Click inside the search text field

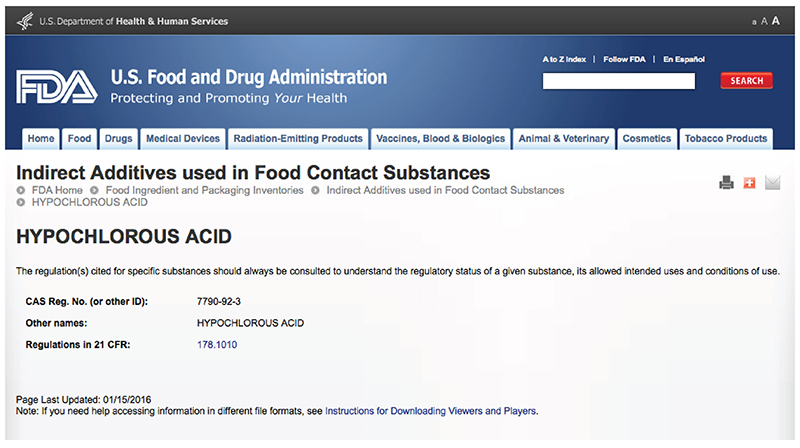pyautogui.click(x=618, y=81)
